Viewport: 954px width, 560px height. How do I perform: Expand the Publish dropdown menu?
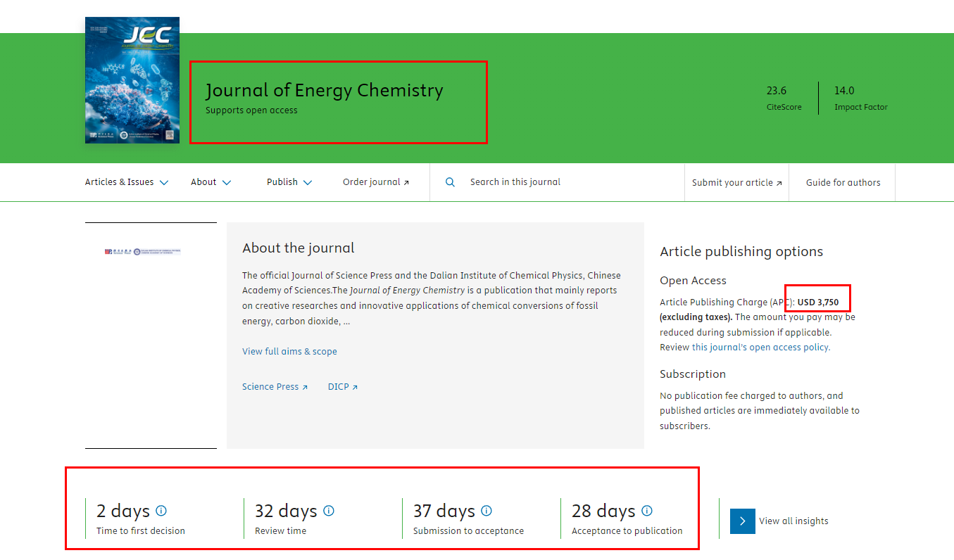(289, 182)
